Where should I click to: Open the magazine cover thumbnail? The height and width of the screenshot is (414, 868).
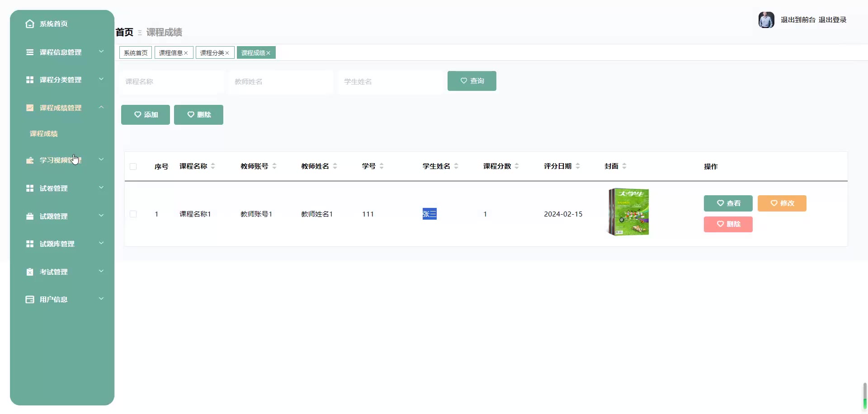tap(628, 212)
